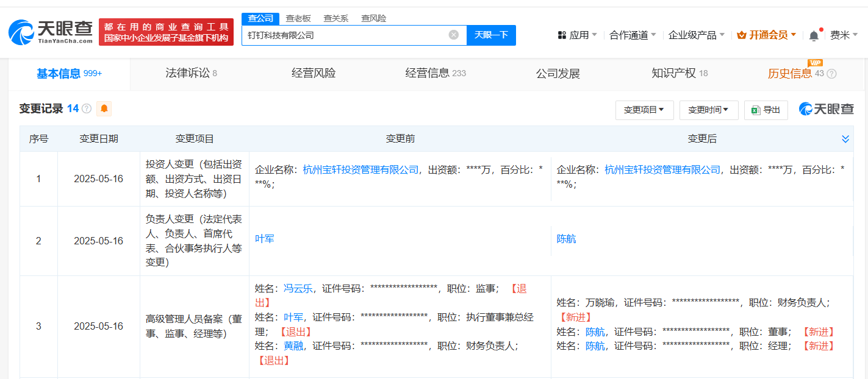Click the red promotional banner 商业查询工具
This screenshot has width=868, height=379.
[166, 32]
